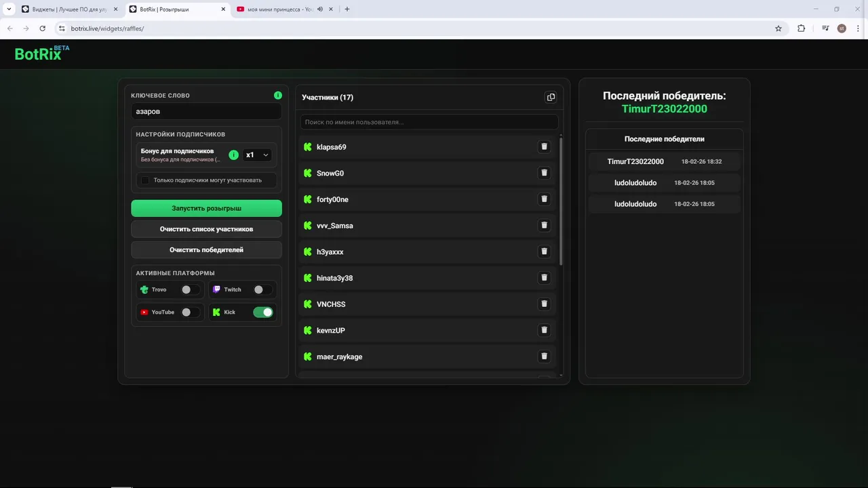The image size is (868, 488).
Task: Enable Twitch platform toggle
Action: 262,289
